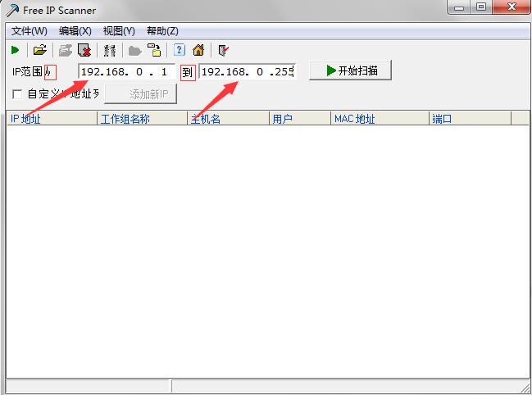
Task: Click the options settings toolbar icon
Action: click(110, 50)
